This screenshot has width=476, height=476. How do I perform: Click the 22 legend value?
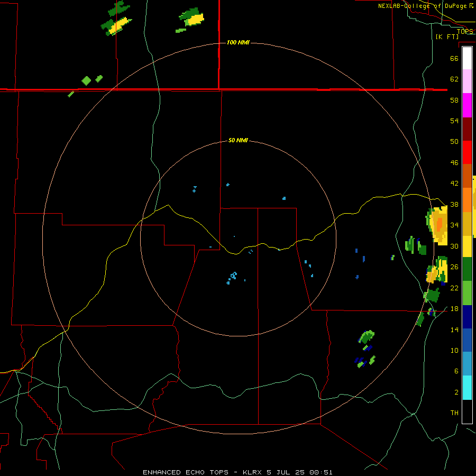[454, 288]
